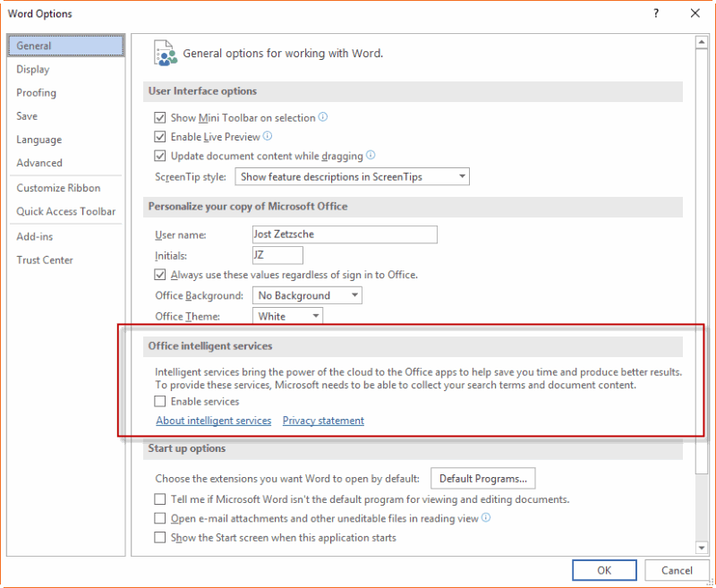The image size is (716, 588).
Task: Click the User Interface options heading
Action: coord(202,91)
